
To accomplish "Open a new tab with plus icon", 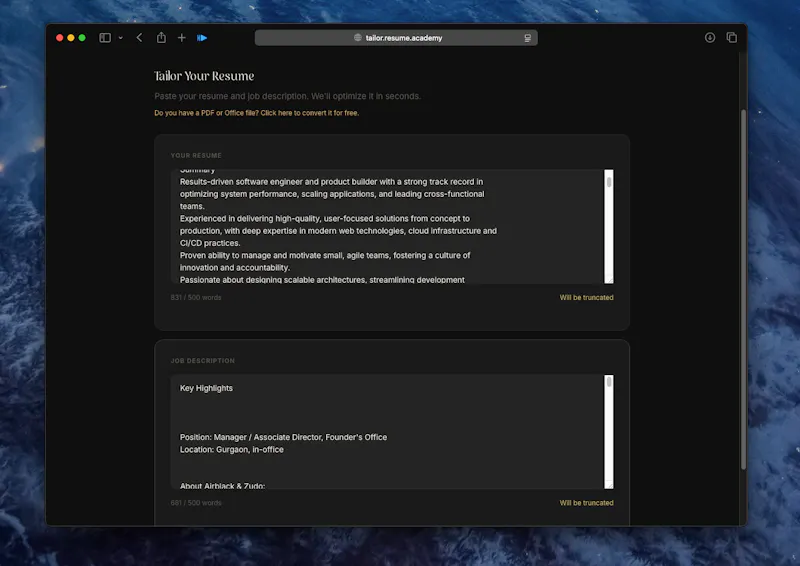I will click(182, 38).
